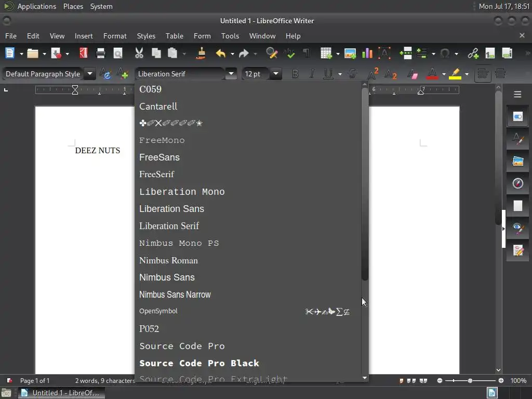Insert an image
Image resolution: width=532 pixels, height=399 pixels.
350,54
